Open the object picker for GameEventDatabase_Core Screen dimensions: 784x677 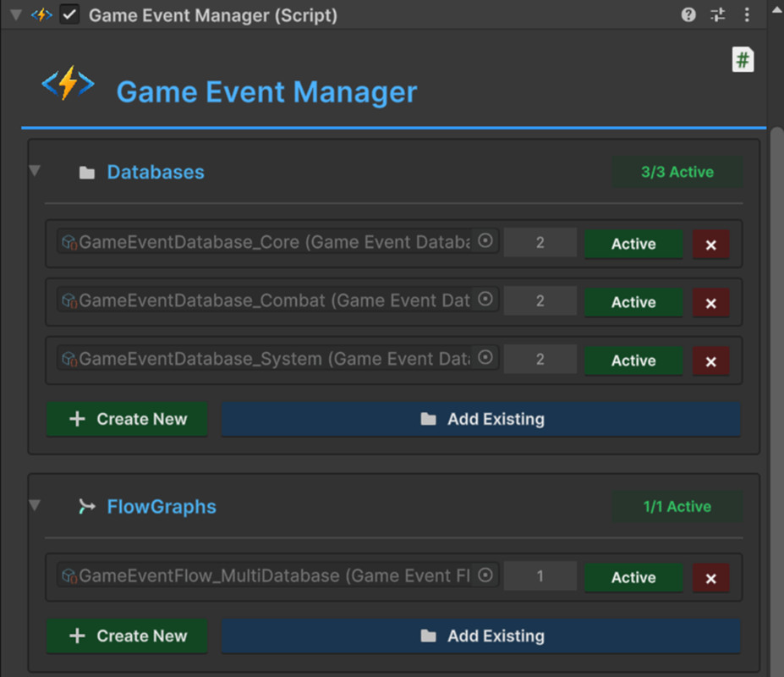(485, 241)
